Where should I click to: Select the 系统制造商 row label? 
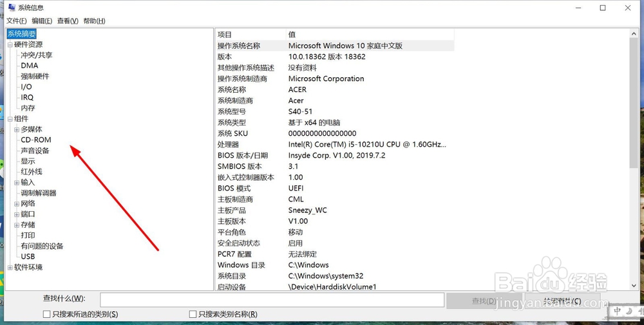click(235, 100)
